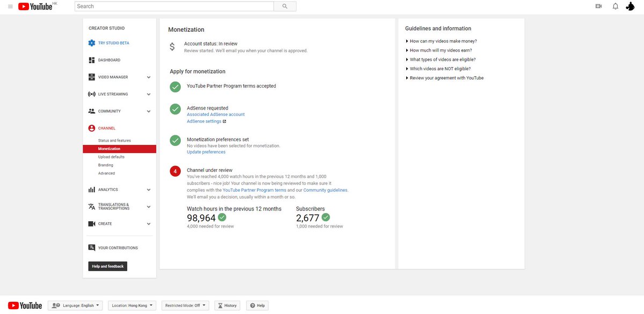Focus the Search input field
Screen dimensions: 644x314
(x=174, y=6)
